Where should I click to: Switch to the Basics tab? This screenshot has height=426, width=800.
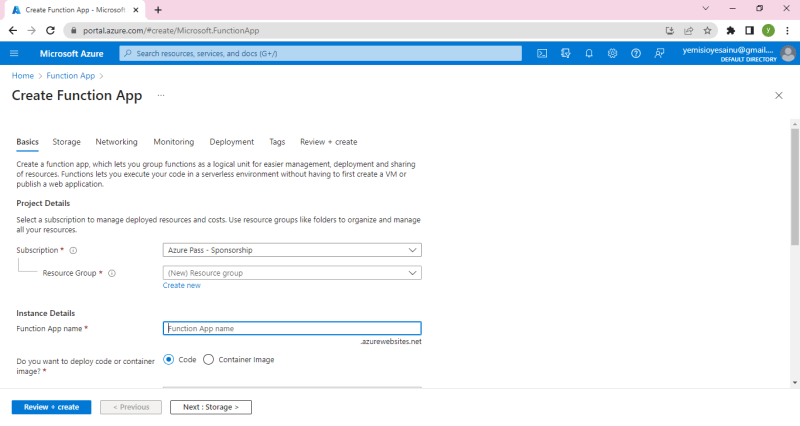[28, 142]
